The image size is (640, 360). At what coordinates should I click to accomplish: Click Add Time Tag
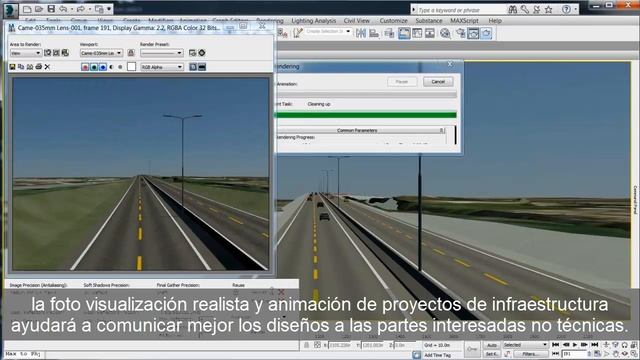click(438, 355)
